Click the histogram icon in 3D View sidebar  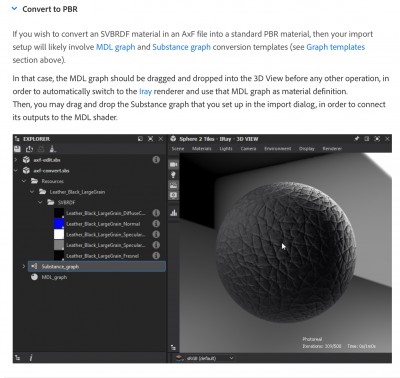174,213
